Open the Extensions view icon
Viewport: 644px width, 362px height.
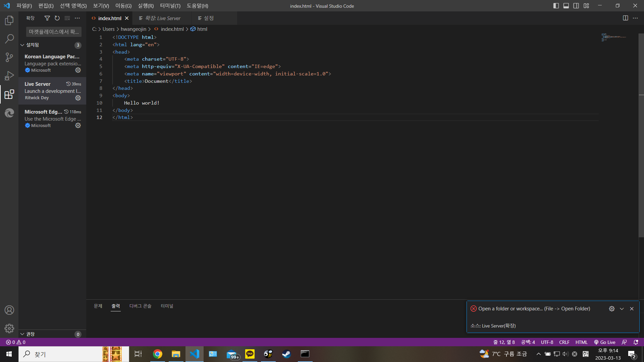pyautogui.click(x=9, y=94)
